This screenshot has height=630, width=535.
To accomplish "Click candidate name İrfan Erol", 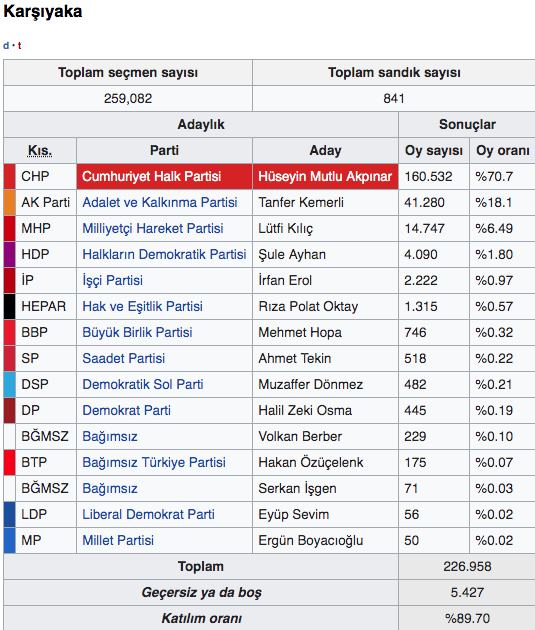I will (285, 280).
